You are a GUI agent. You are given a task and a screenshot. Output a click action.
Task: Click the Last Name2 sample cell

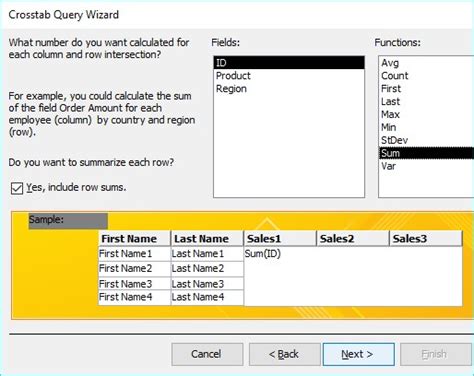click(x=207, y=269)
